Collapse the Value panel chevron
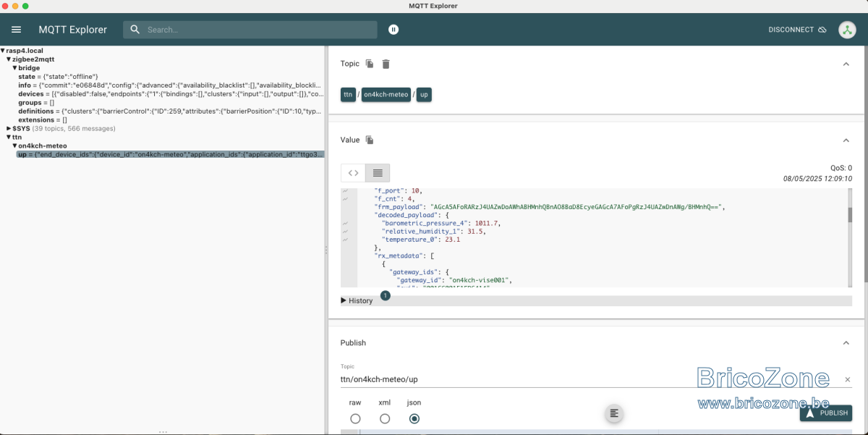The height and width of the screenshot is (435, 868). click(846, 140)
